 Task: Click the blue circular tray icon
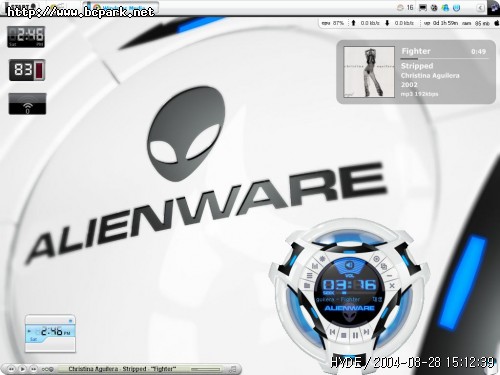pos(457,8)
